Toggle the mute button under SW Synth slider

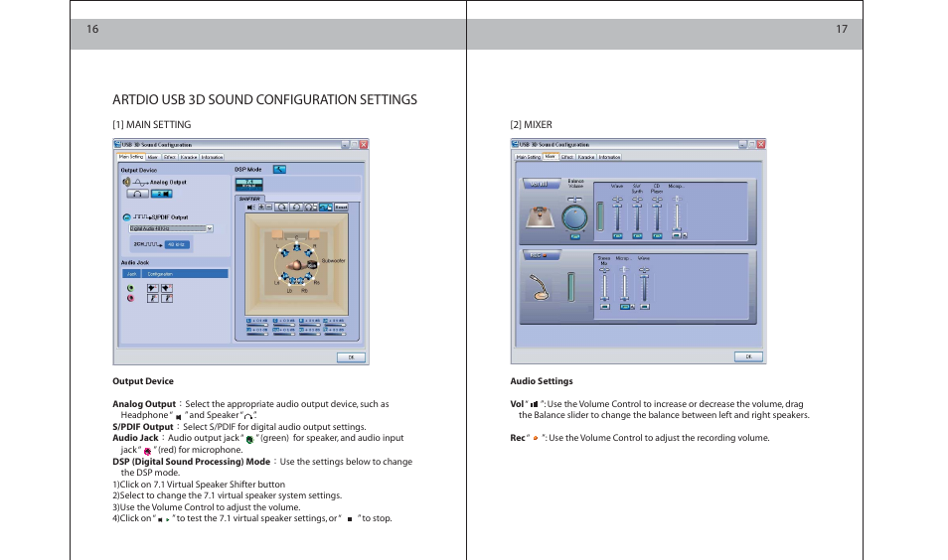[637, 236]
